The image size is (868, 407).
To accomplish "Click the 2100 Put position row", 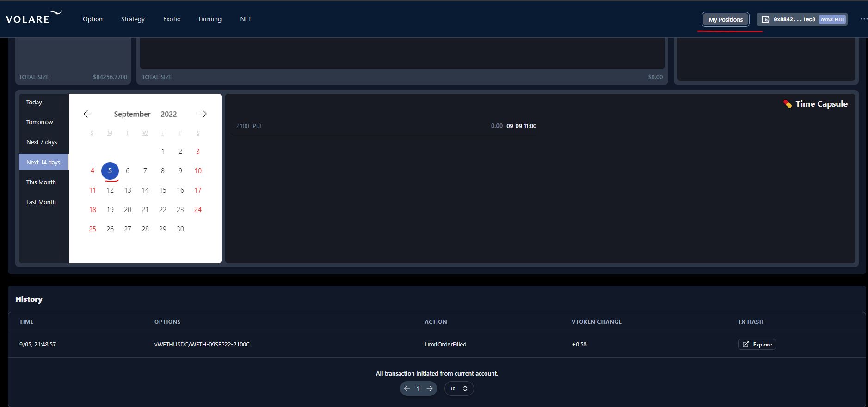I will (384, 126).
